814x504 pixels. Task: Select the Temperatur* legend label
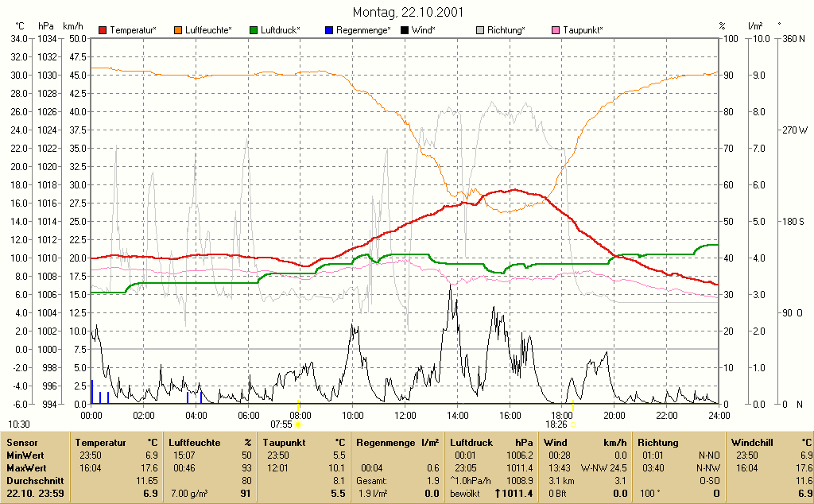pyautogui.click(x=133, y=30)
